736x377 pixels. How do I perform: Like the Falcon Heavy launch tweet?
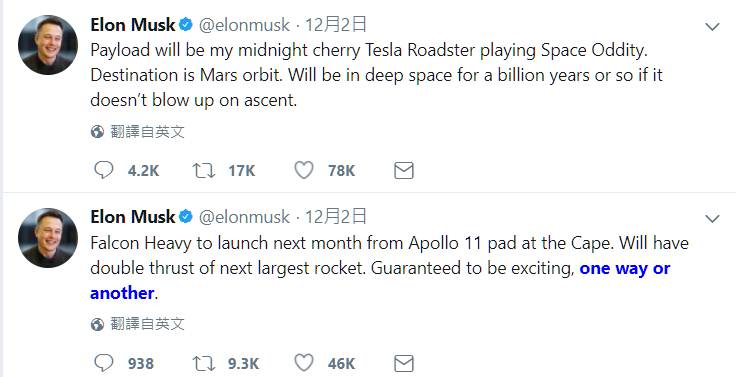pos(304,363)
